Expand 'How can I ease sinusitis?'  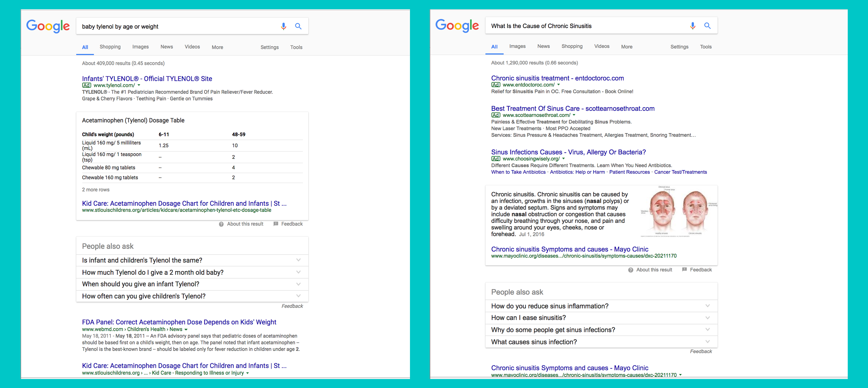pos(601,318)
